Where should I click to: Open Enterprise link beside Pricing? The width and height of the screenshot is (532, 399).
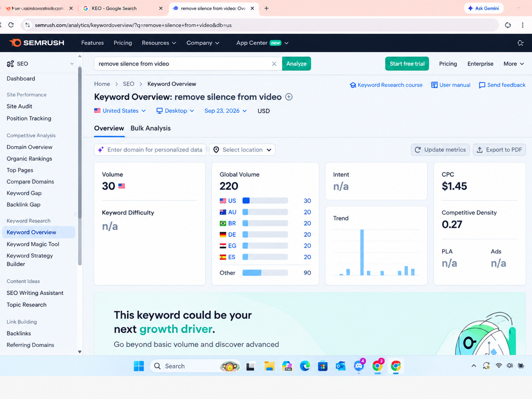[x=481, y=64]
